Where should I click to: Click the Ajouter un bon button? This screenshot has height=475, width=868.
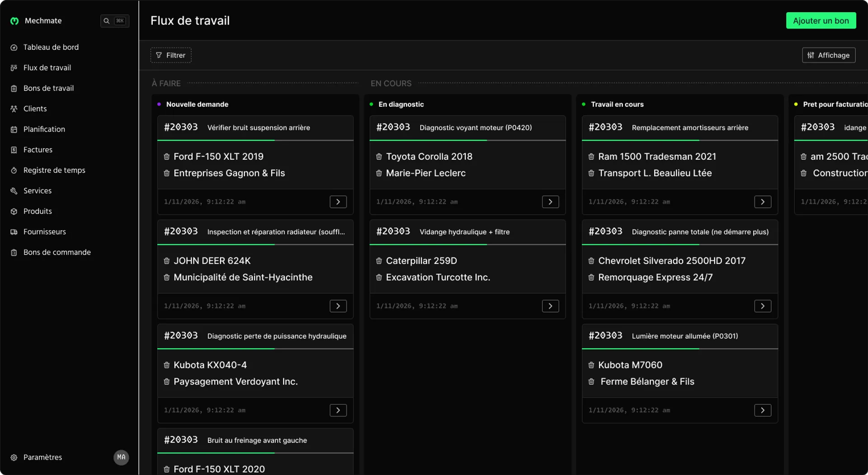tap(821, 21)
